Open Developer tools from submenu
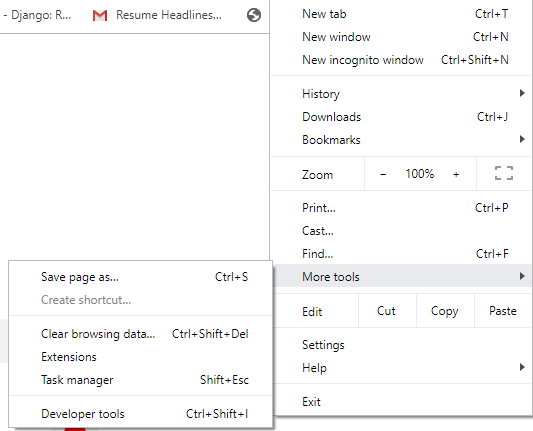 [141, 414]
